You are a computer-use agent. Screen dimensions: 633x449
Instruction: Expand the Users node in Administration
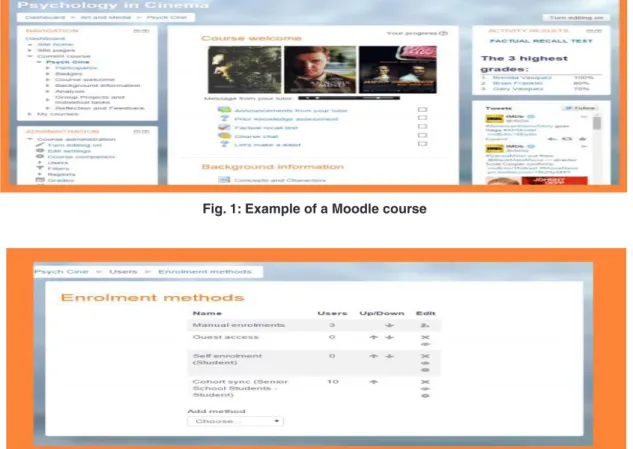(40, 163)
